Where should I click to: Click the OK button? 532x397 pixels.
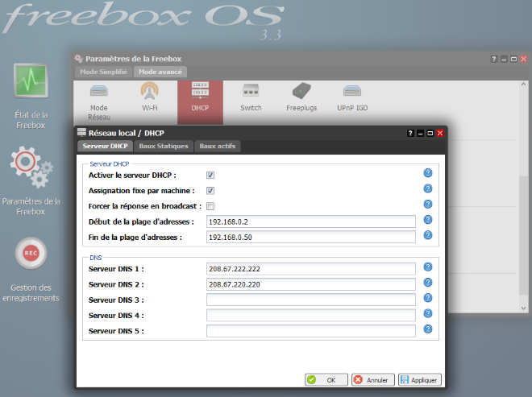coord(326,380)
